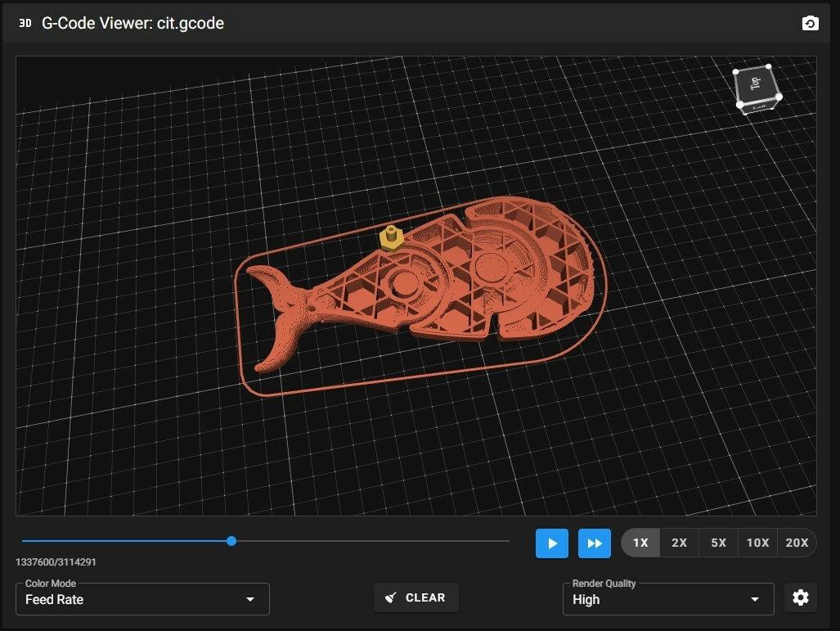The image size is (840, 631).
Task: Open the Render Quality dropdown showing High
Action: [667, 599]
